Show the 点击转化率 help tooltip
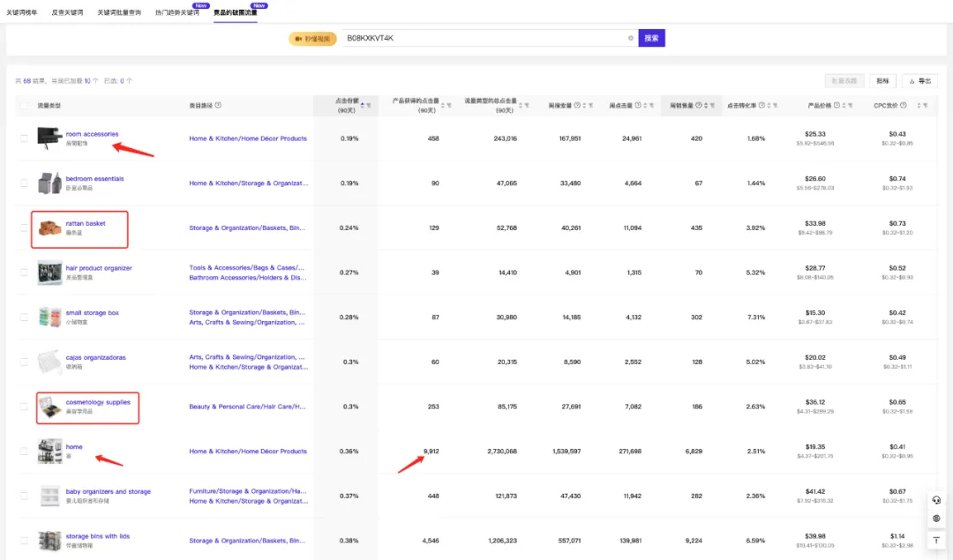The width and height of the screenshot is (953, 560). [762, 105]
